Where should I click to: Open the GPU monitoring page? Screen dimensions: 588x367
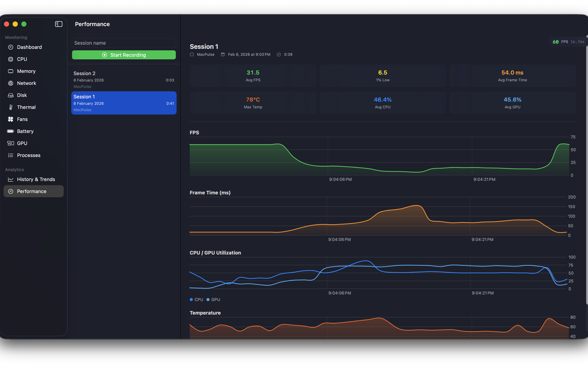coord(22,143)
